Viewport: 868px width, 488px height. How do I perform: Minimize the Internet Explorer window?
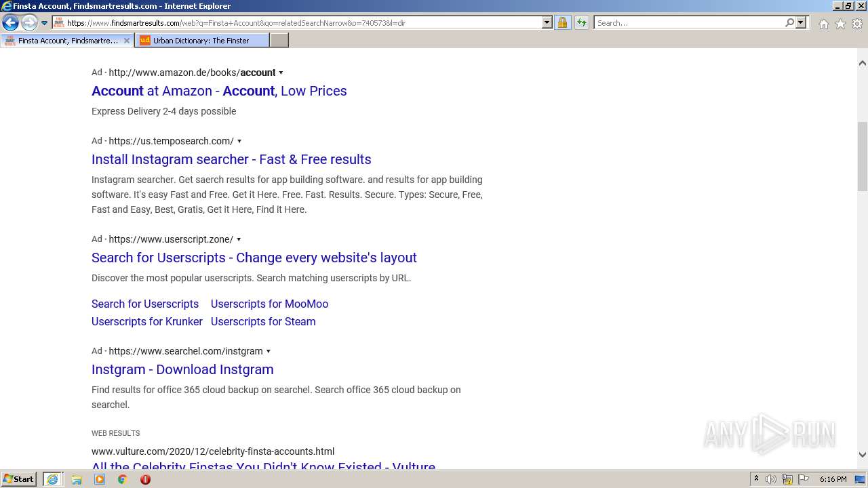(837, 6)
